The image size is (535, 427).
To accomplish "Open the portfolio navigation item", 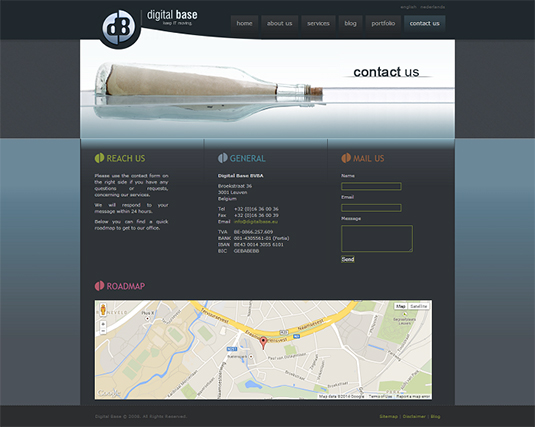I will click(383, 23).
